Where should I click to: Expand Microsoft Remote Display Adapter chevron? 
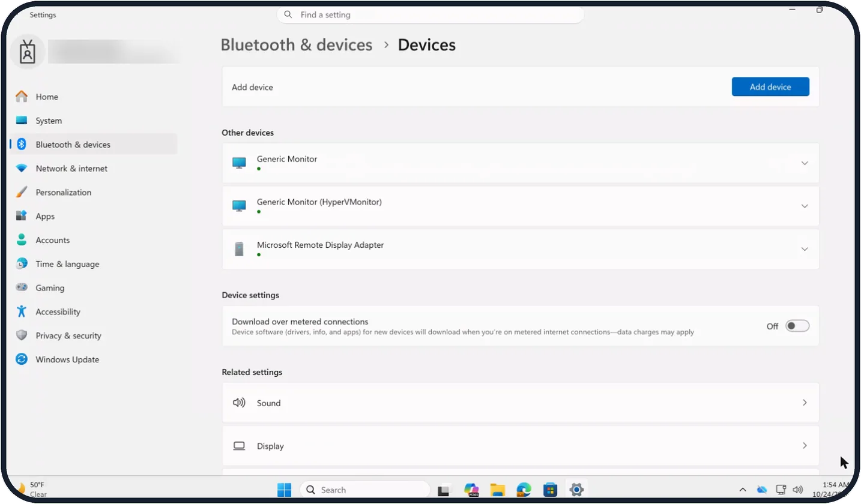805,249
